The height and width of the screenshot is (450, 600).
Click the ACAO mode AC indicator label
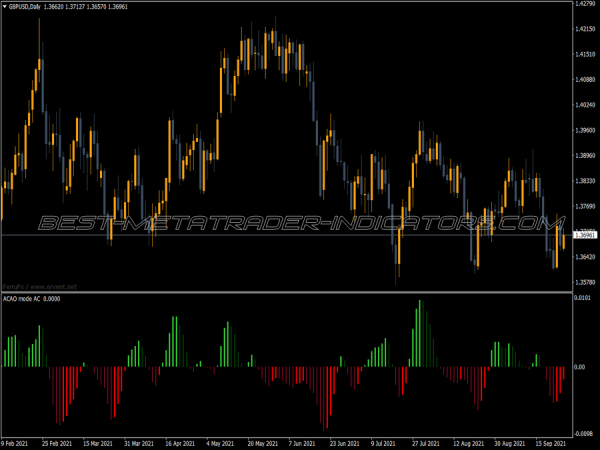pyautogui.click(x=24, y=298)
